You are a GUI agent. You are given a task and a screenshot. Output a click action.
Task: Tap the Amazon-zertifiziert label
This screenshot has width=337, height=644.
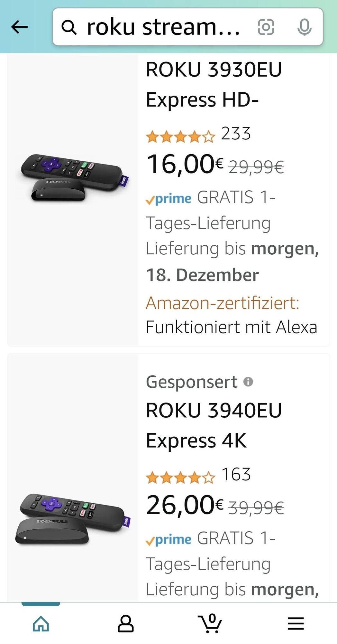coord(223,303)
